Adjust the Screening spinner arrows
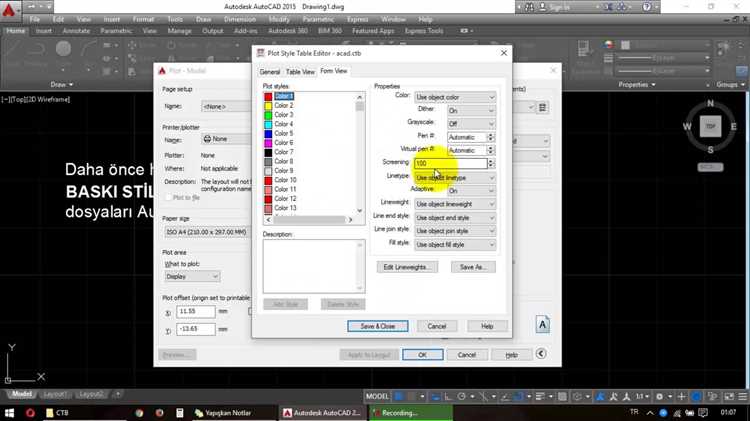This screenshot has height=421, width=750. coord(491,163)
